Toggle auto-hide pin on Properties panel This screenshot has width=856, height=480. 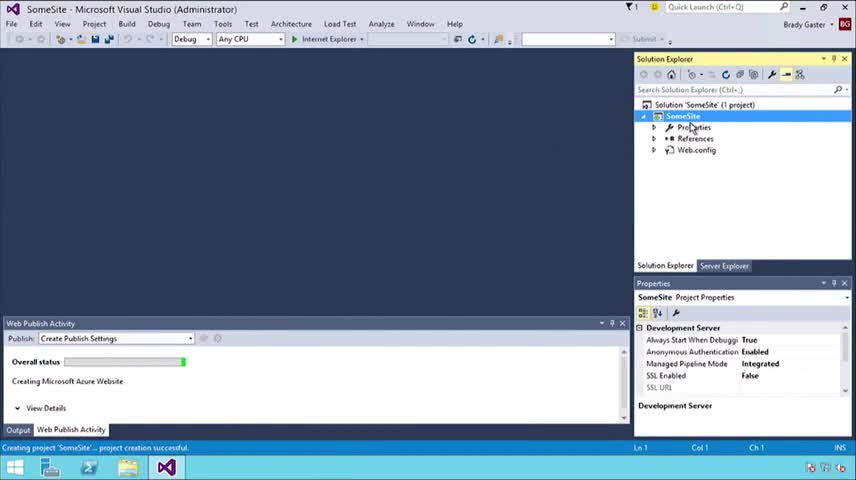[x=834, y=283]
